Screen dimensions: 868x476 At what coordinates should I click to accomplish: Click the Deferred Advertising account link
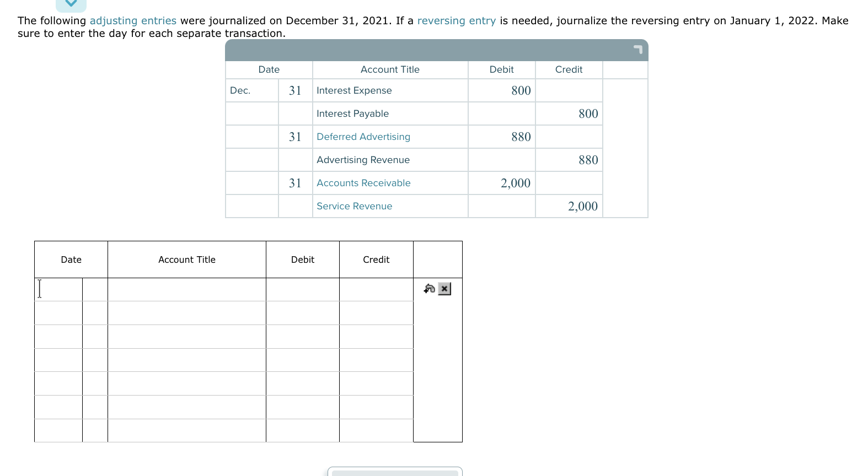click(x=363, y=137)
